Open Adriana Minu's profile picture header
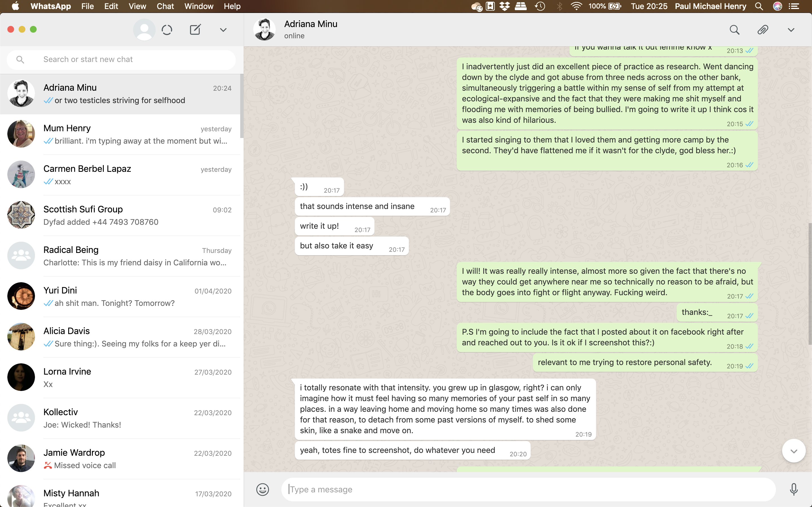The image size is (812, 507). click(x=264, y=30)
